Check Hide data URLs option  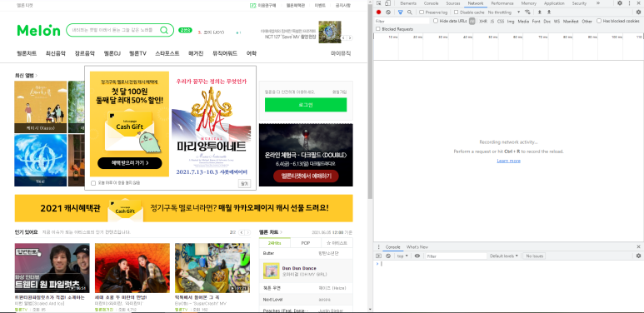click(436, 21)
